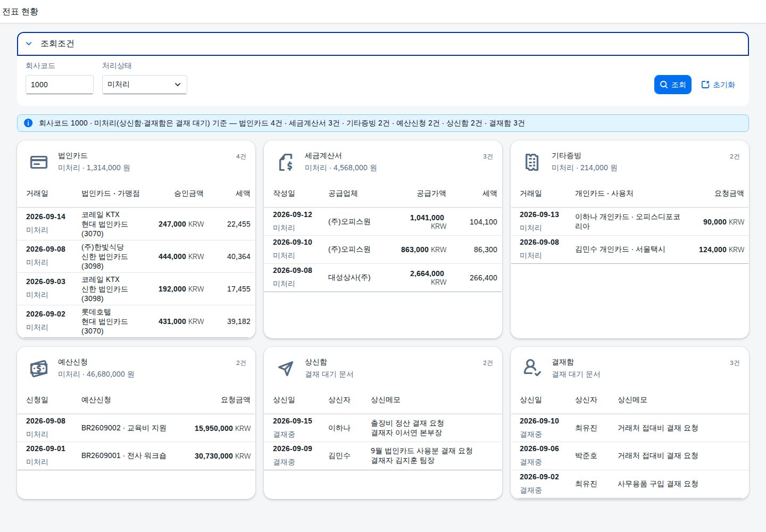Click the 법인카드 credit card icon

pos(39,162)
